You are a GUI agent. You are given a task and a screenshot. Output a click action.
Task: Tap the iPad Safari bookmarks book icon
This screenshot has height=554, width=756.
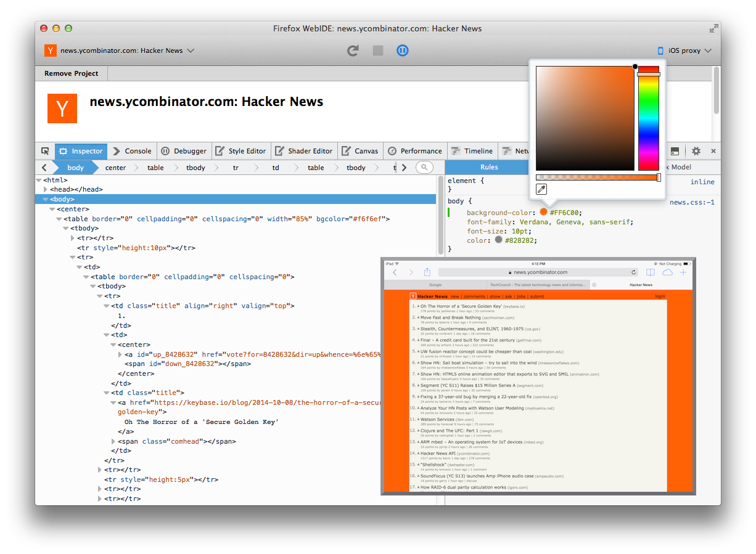(650, 272)
